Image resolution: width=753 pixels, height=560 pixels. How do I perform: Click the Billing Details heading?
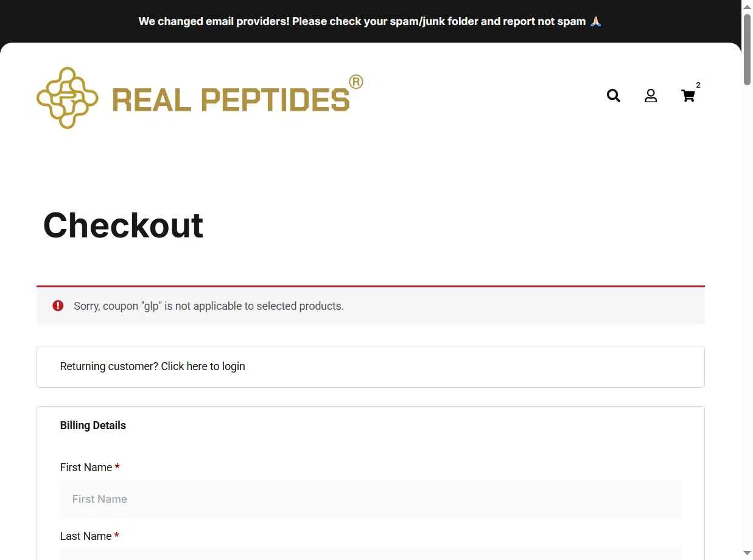(x=93, y=425)
